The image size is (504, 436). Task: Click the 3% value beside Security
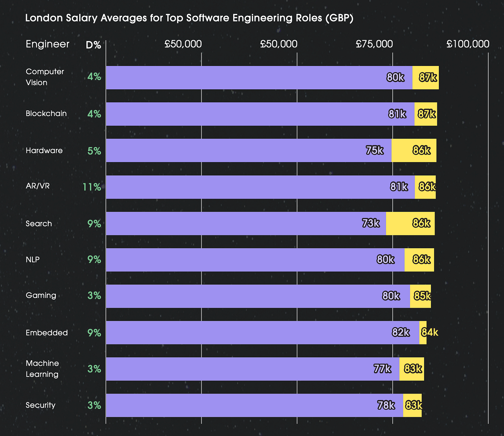coord(94,405)
